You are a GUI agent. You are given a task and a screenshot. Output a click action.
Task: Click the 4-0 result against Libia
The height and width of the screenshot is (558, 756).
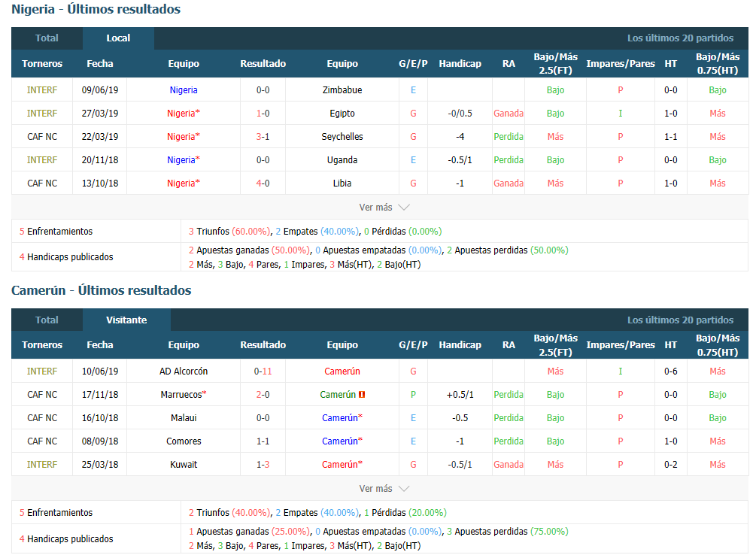pos(263,183)
